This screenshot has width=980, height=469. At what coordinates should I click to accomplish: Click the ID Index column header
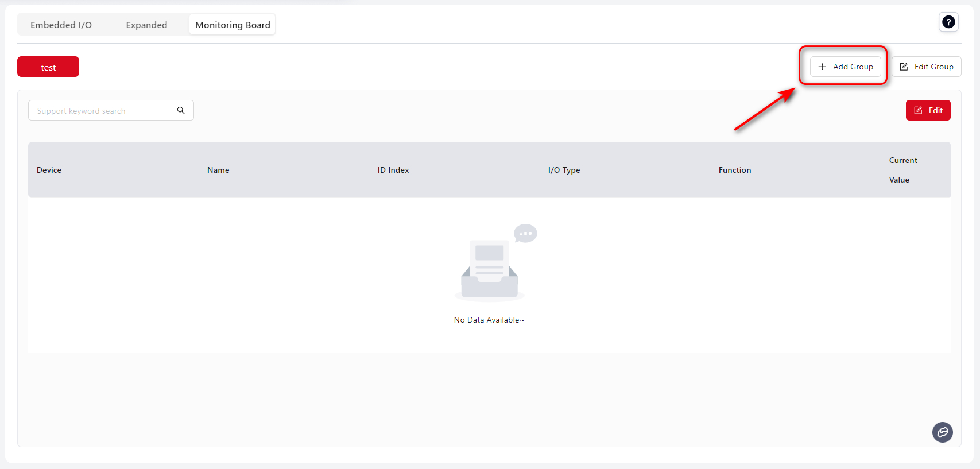point(393,170)
